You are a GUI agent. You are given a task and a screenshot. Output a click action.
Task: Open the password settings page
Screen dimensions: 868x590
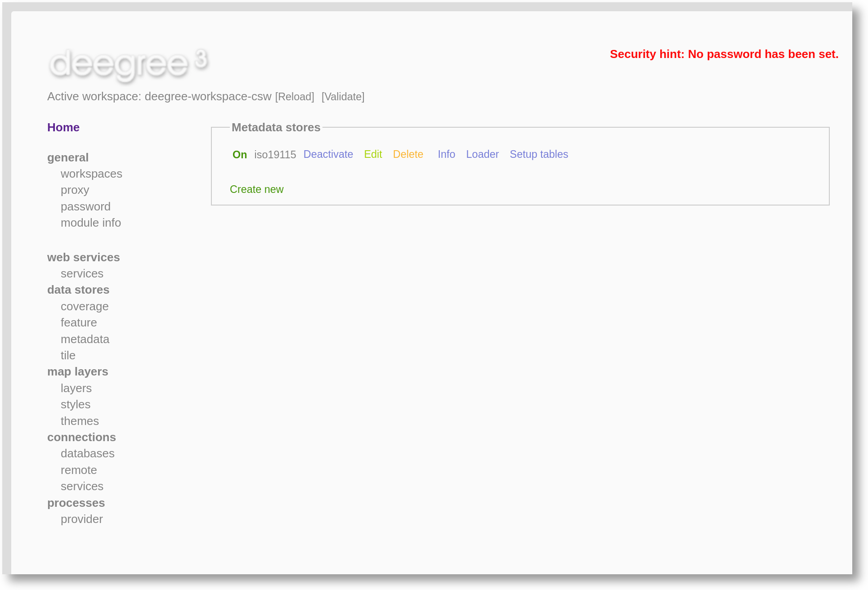click(x=85, y=206)
